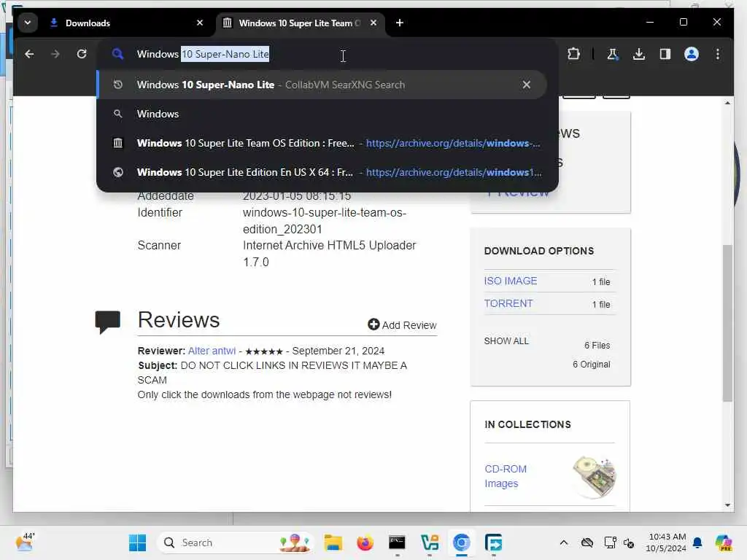Click Add Review

click(402, 324)
